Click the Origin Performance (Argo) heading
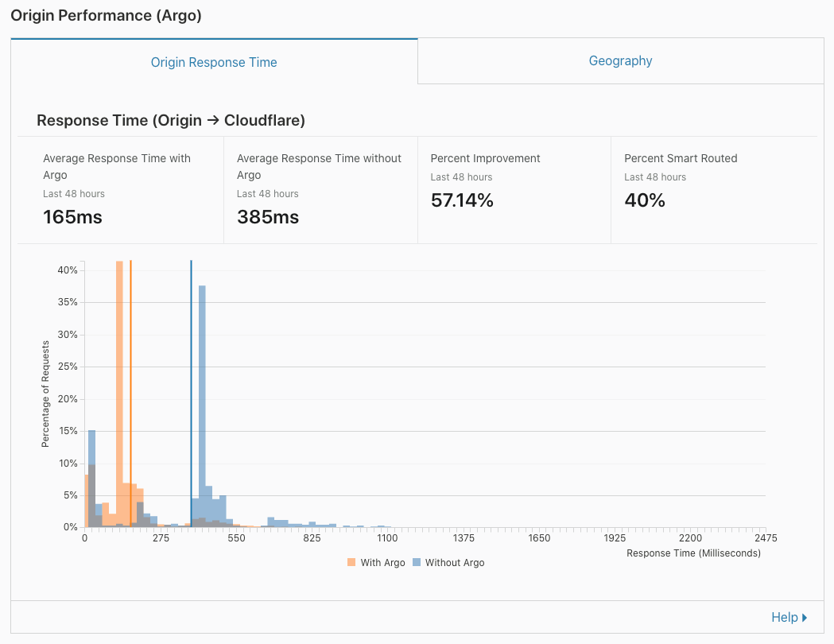834x644 pixels. tap(106, 15)
